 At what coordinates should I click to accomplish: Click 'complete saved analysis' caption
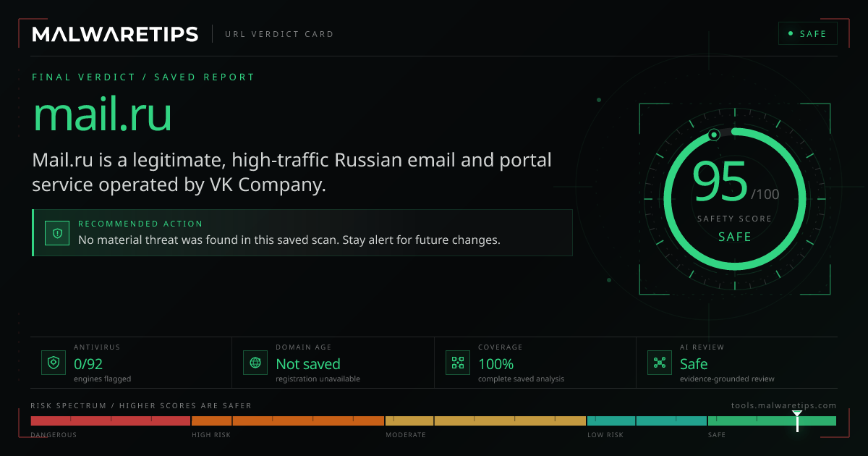pos(521,379)
